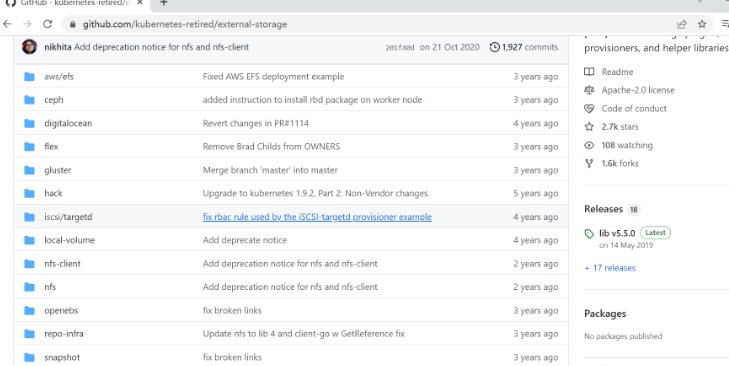
Task: View the 1.6k forks list
Action: point(620,163)
